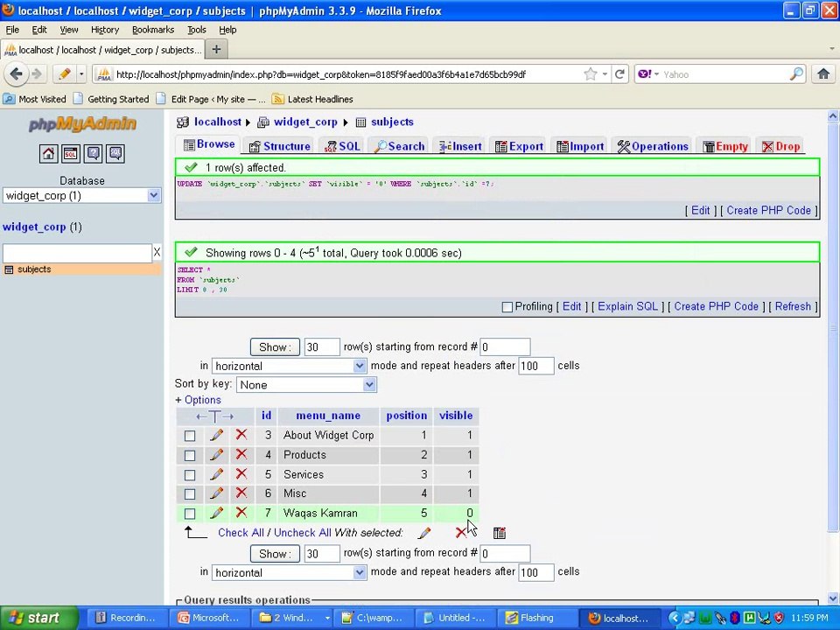Click Firefox forward arrow button
Screen dimensions: 840x630
point(37,73)
